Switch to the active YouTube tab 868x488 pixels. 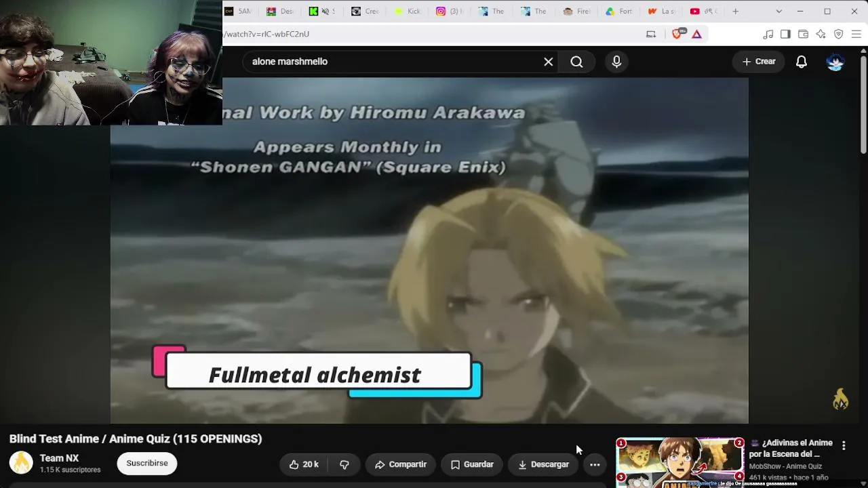pyautogui.click(x=703, y=11)
